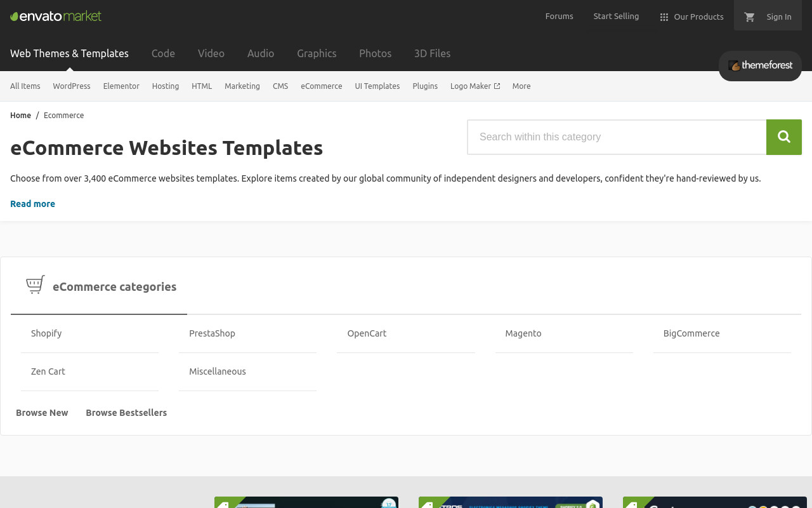Click the green search magnifier button
The height and width of the screenshot is (508, 812).
[784, 137]
